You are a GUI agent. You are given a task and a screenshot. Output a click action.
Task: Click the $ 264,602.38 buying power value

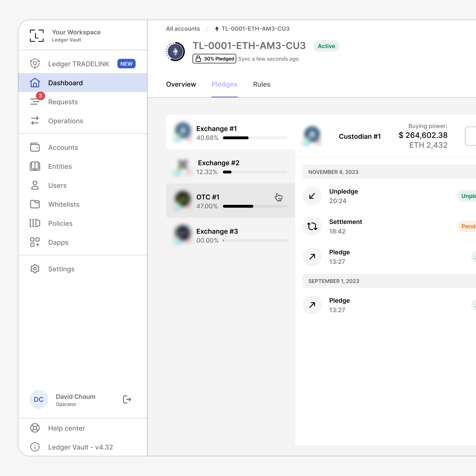tap(423, 135)
